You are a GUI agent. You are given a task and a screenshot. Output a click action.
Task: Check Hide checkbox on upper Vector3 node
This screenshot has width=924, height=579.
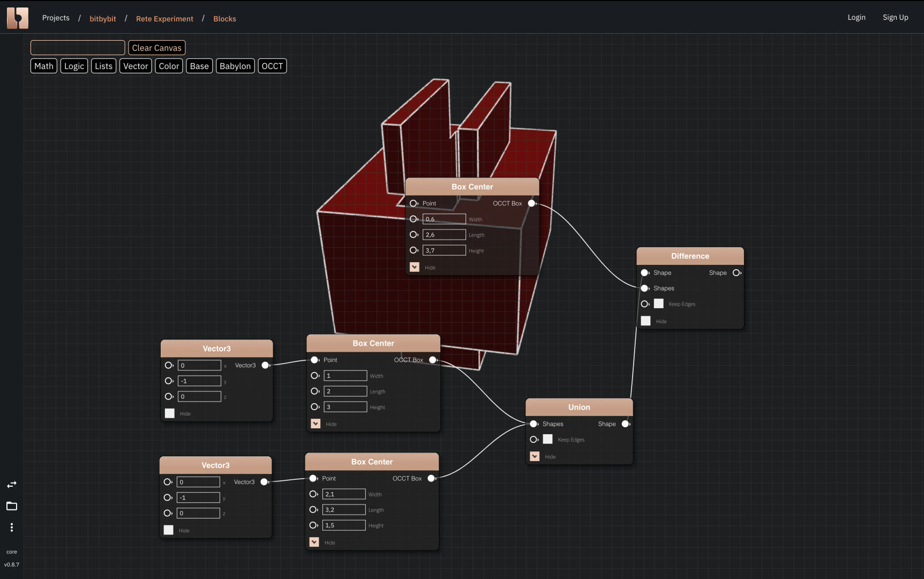(170, 413)
